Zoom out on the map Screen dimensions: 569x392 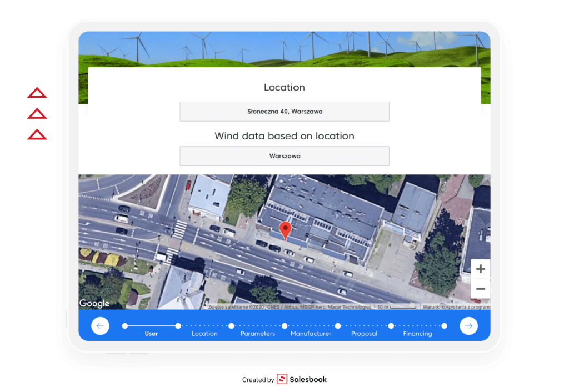click(481, 289)
